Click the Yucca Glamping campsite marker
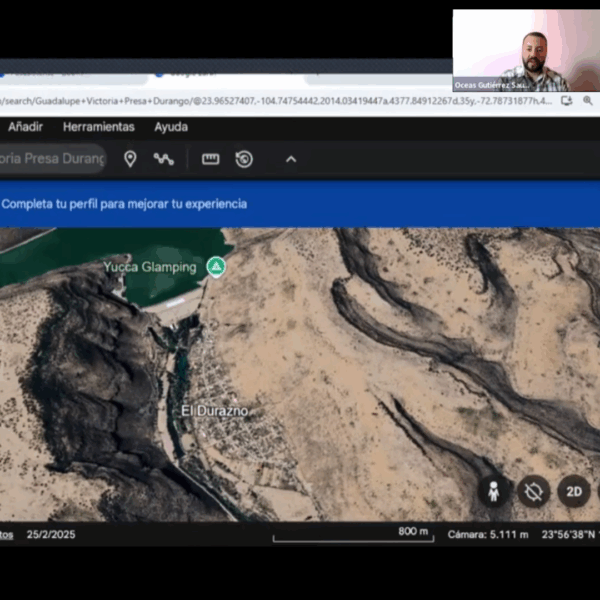 pos(215,267)
